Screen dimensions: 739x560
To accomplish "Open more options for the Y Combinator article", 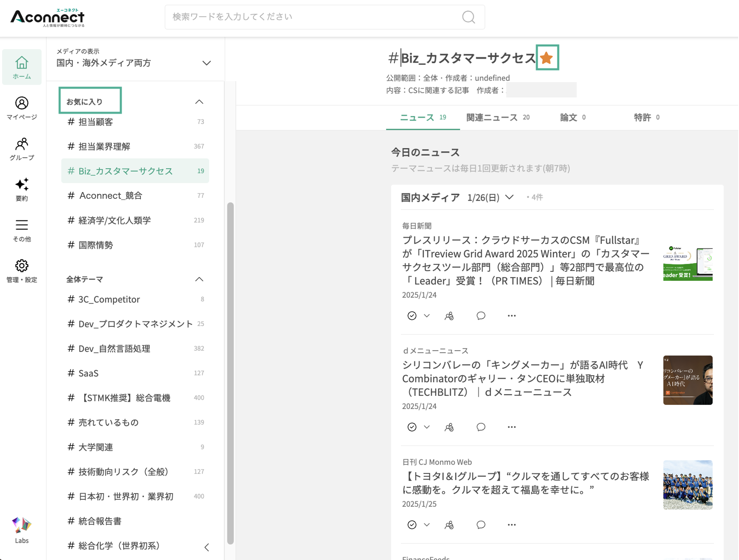I will [512, 427].
